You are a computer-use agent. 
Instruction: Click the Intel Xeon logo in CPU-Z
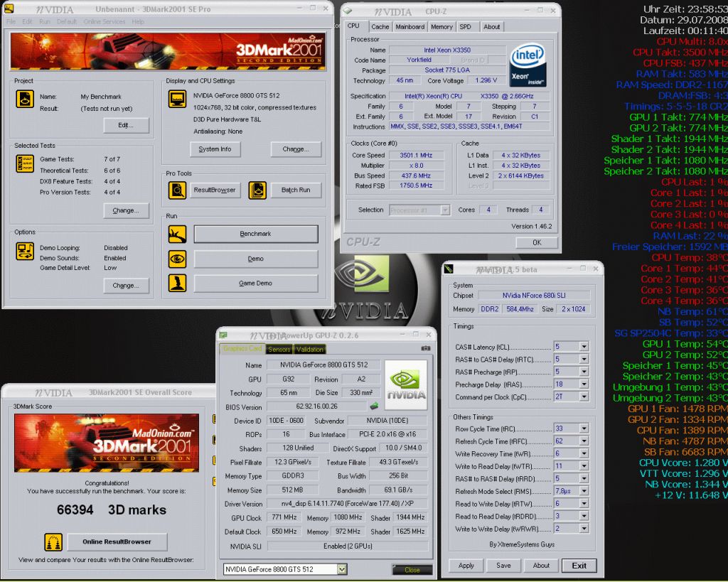(528, 65)
